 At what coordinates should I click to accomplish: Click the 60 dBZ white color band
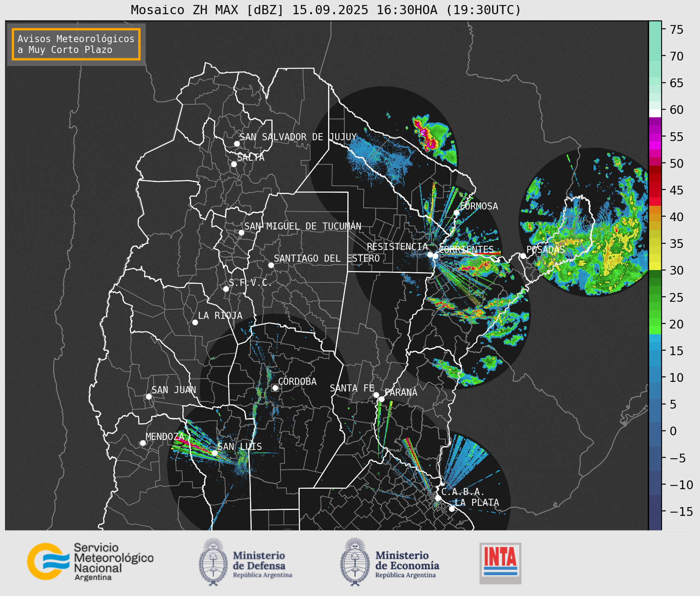click(x=655, y=113)
